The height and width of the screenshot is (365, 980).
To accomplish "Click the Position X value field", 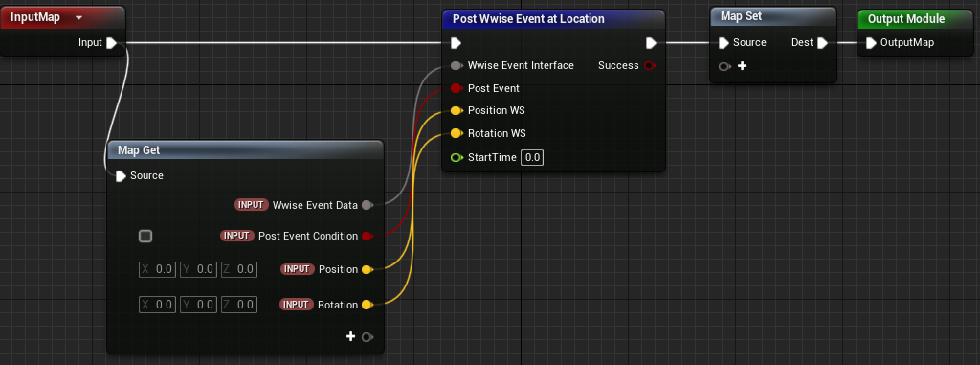I will (158, 269).
